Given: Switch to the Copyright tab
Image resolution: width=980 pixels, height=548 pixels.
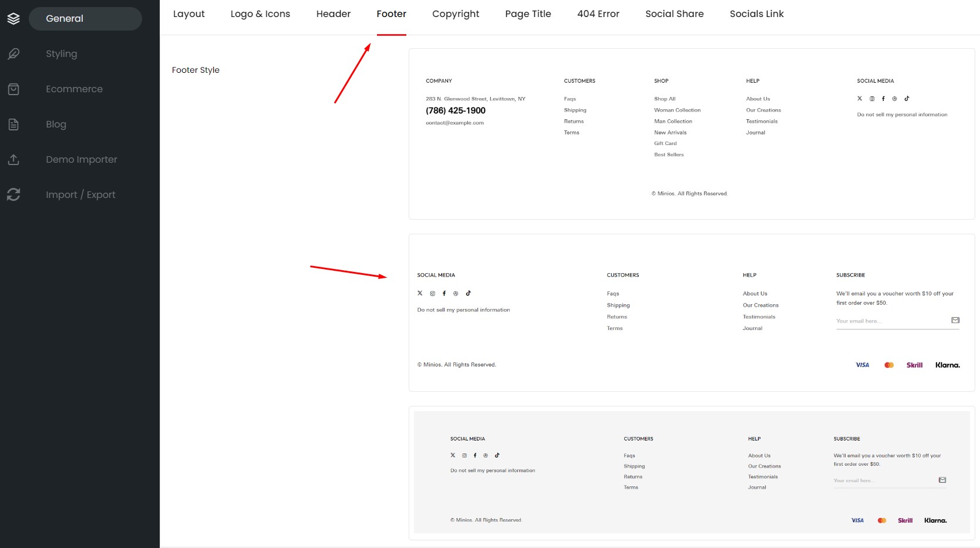Looking at the screenshot, I should (x=456, y=14).
